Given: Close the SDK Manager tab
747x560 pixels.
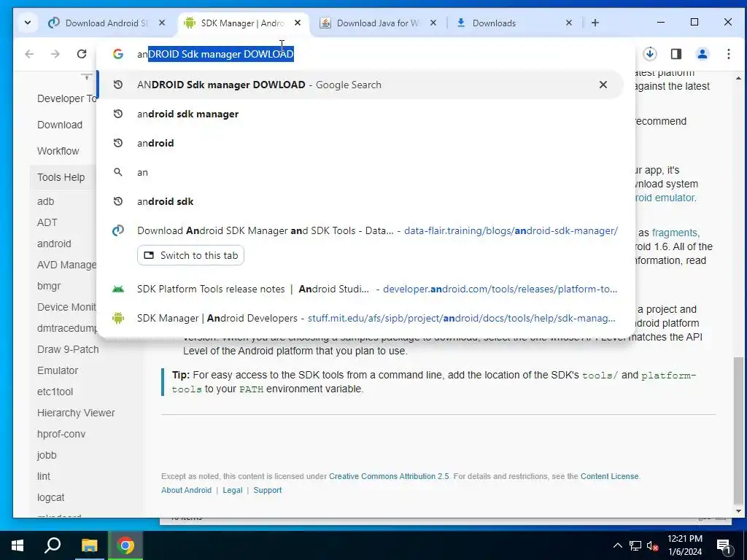Looking at the screenshot, I should [298, 23].
